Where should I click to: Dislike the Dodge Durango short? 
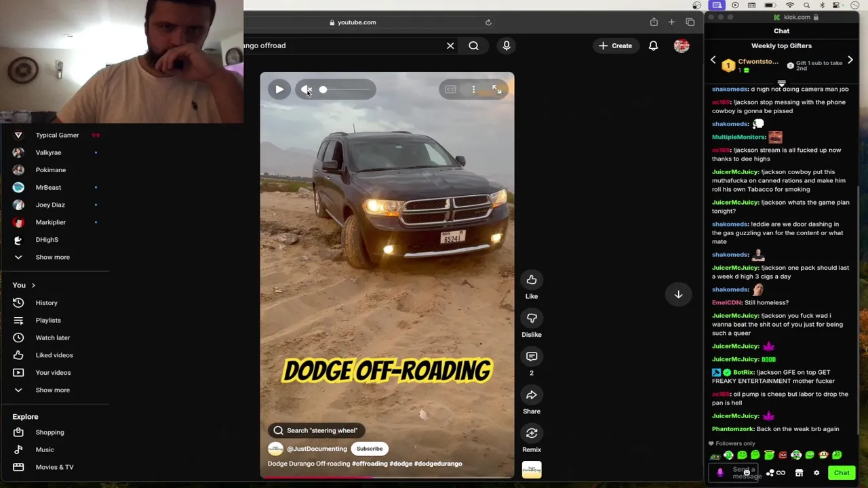(532, 318)
